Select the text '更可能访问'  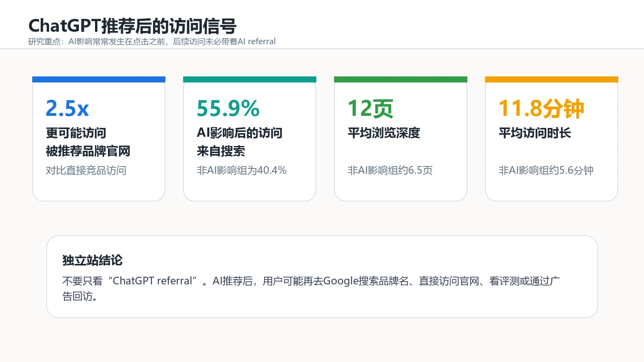(x=76, y=133)
